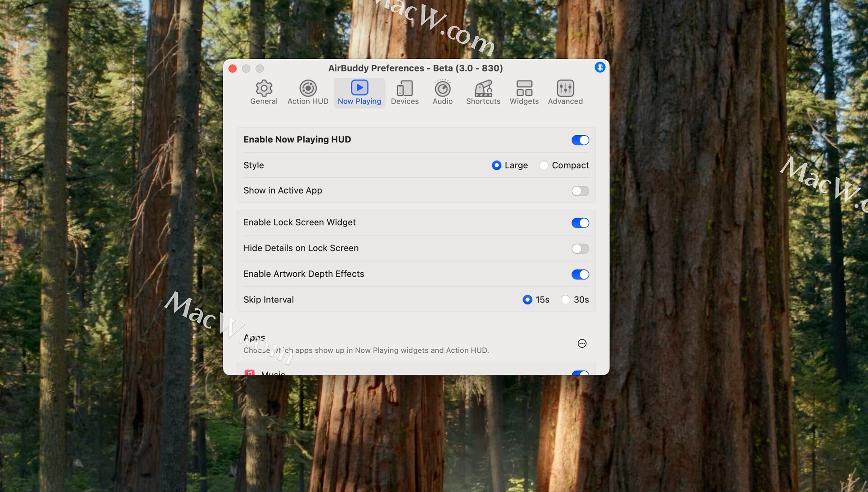
Task: Open the Shortcuts preferences tab
Action: point(483,93)
